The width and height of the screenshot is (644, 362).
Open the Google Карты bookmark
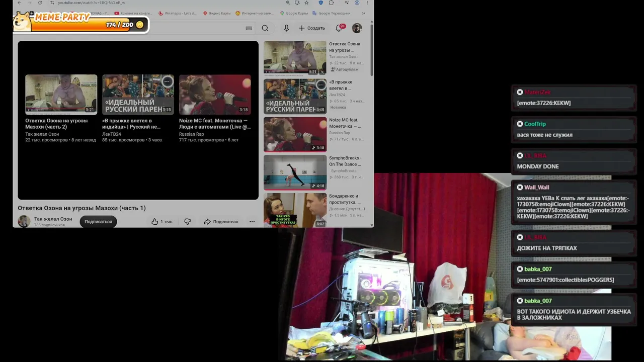294,13
